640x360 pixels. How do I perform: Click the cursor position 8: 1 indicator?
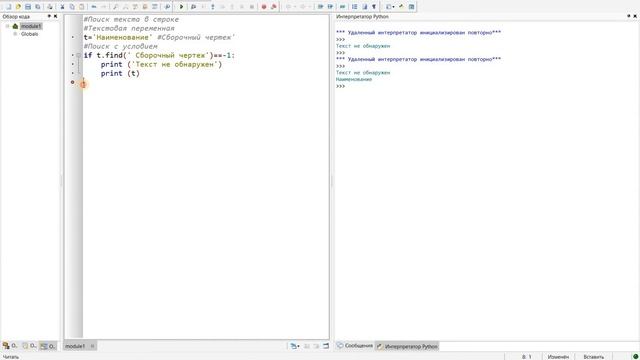527,357
